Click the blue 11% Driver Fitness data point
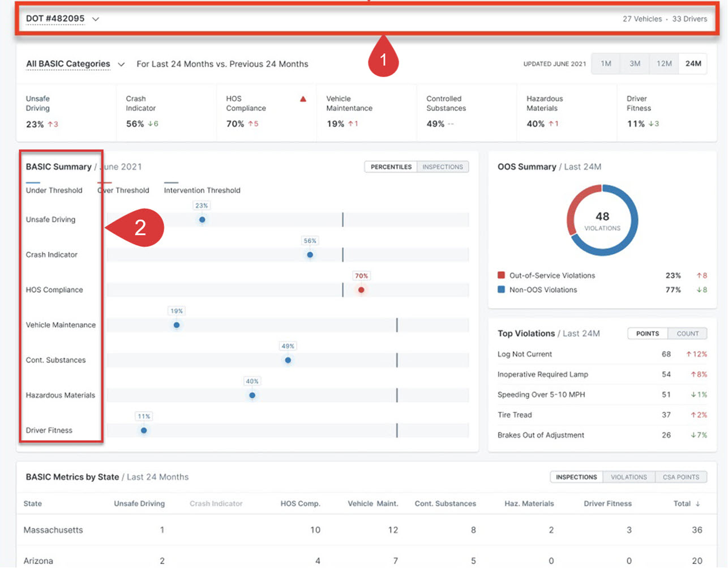The height and width of the screenshot is (568, 728). point(144,430)
